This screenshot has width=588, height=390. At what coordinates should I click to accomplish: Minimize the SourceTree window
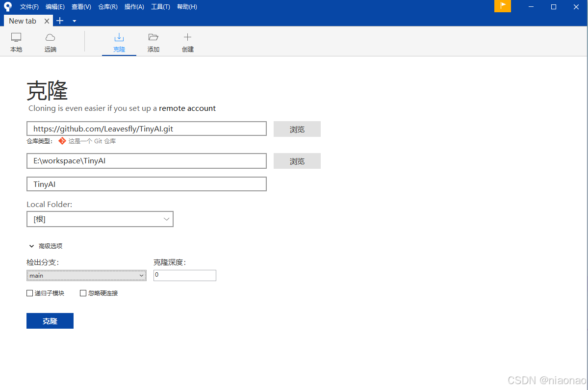point(531,7)
